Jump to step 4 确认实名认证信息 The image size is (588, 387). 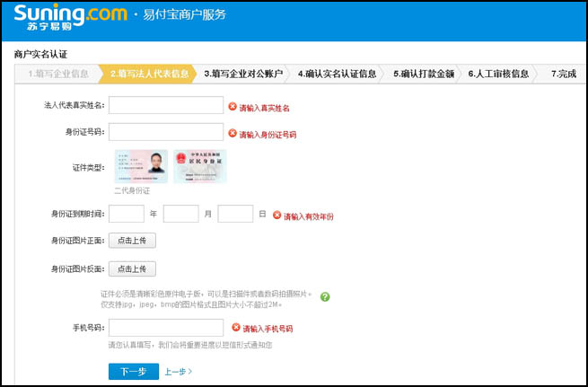tap(337, 74)
